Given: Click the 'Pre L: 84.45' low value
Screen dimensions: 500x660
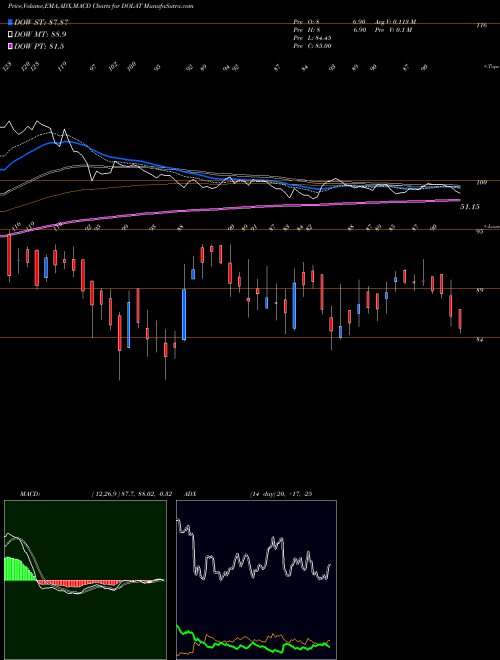Looking at the screenshot, I should pyautogui.click(x=313, y=38).
